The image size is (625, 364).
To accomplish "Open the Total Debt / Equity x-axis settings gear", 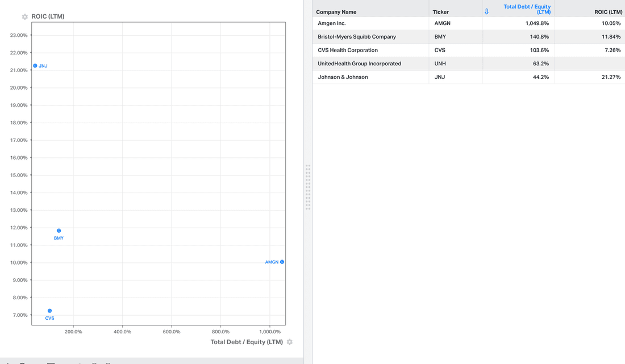I will click(290, 342).
